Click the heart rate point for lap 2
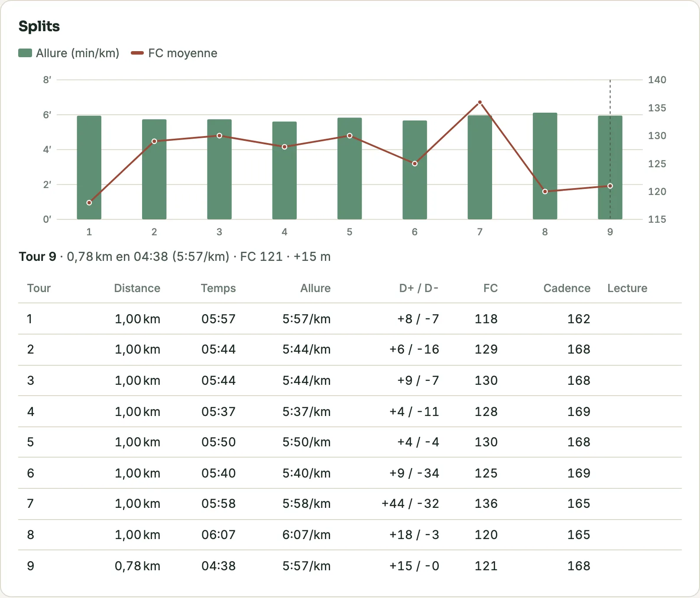This screenshot has width=700, height=598. click(x=154, y=141)
